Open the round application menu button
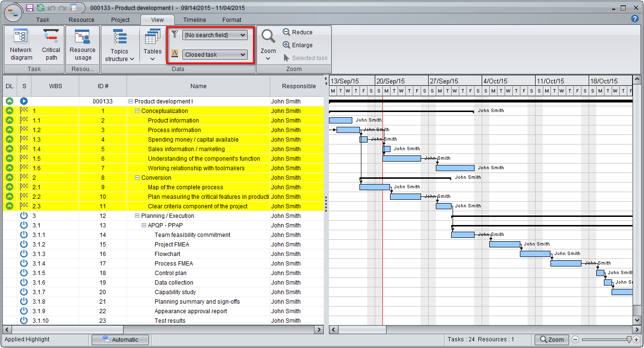 click(x=13, y=12)
